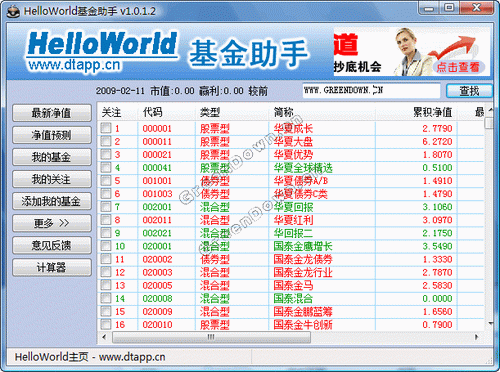Toggle the checkbox for 国泰金鹰增长 row 10
This screenshot has height=372, width=500.
tap(106, 246)
